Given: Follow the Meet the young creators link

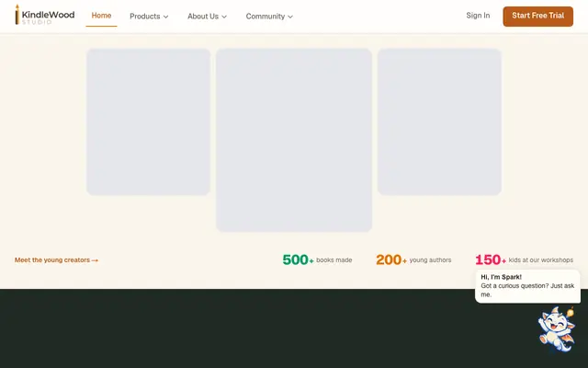Looking at the screenshot, I should (x=56, y=259).
